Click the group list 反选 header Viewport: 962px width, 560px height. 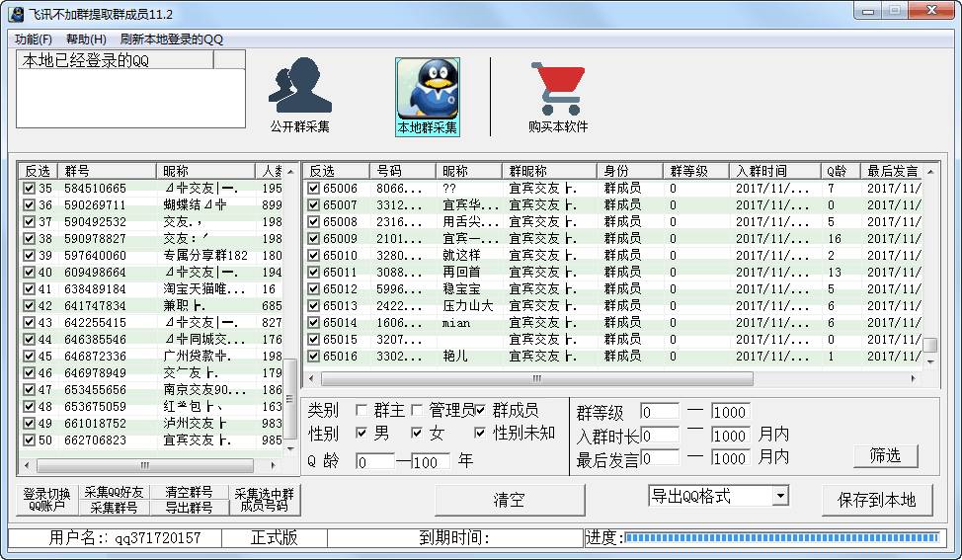pos(39,171)
